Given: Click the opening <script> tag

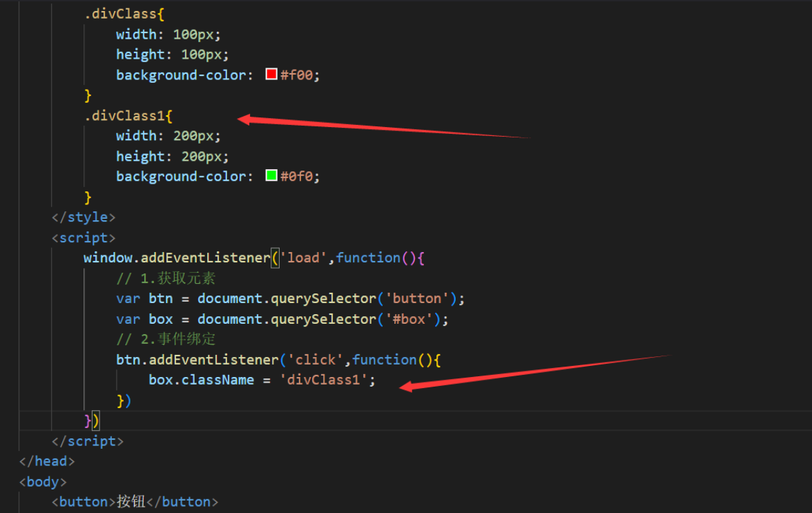Looking at the screenshot, I should click(x=83, y=237).
